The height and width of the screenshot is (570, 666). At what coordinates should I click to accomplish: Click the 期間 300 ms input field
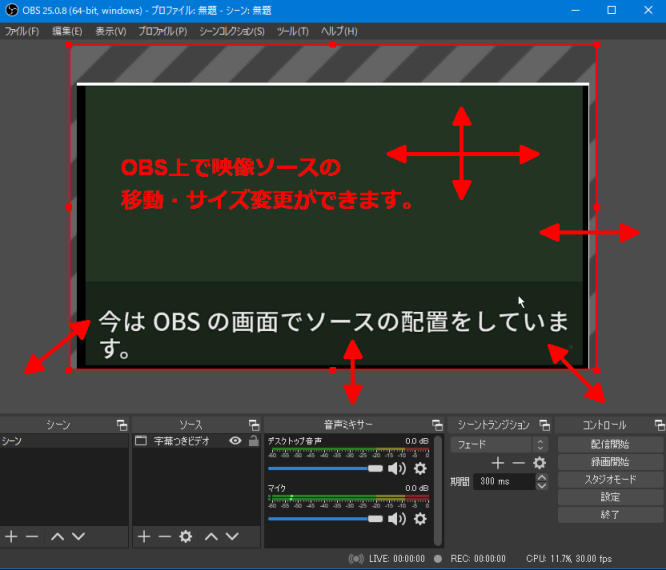click(504, 481)
